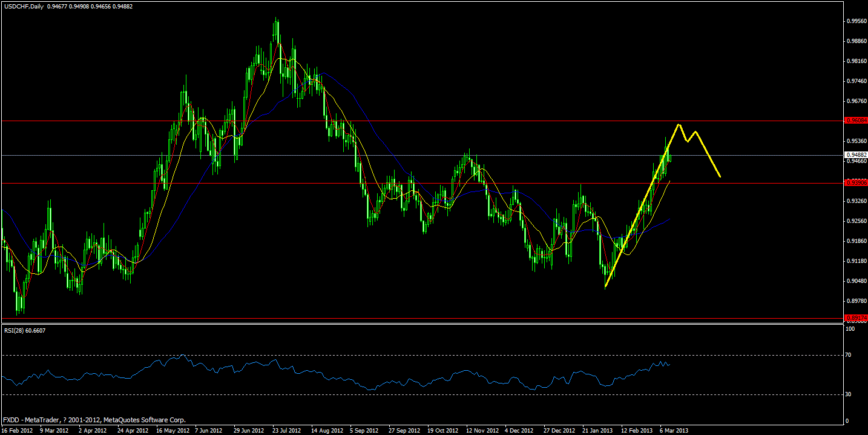The height and width of the screenshot is (435, 868).
Task: Click the 0.98860 price axis label
Action: click(856, 41)
